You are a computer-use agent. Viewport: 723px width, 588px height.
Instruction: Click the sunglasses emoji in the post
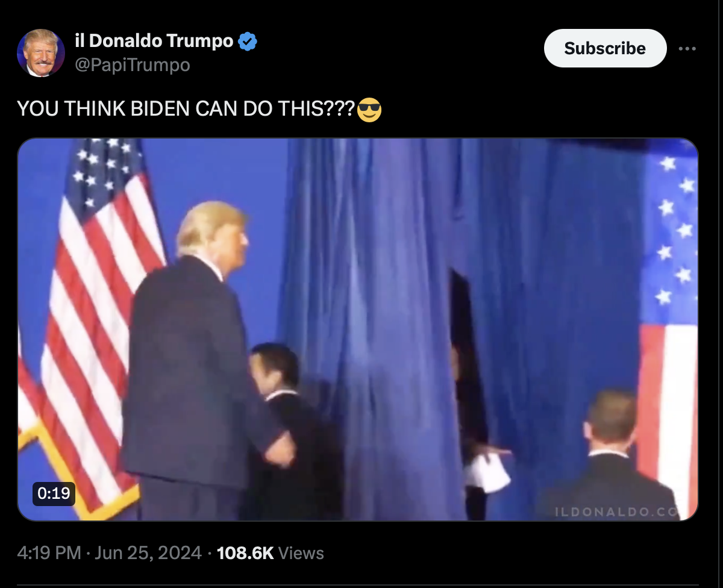(369, 110)
